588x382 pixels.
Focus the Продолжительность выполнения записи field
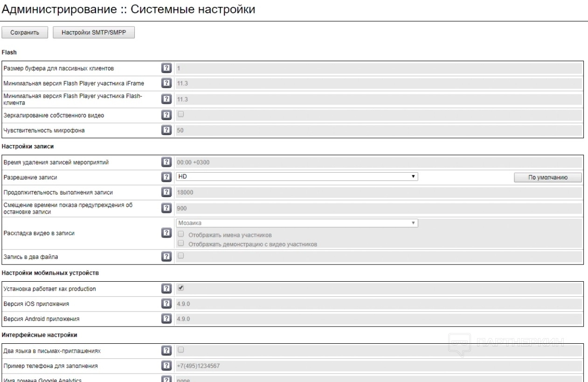pos(378,192)
